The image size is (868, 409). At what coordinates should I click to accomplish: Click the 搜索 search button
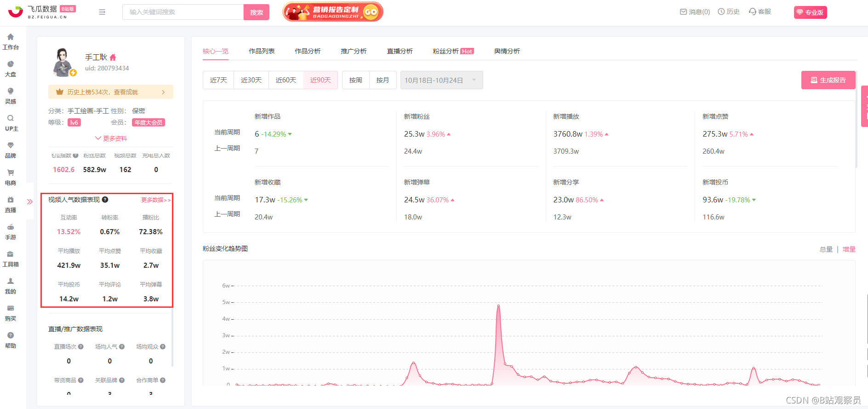(x=257, y=12)
